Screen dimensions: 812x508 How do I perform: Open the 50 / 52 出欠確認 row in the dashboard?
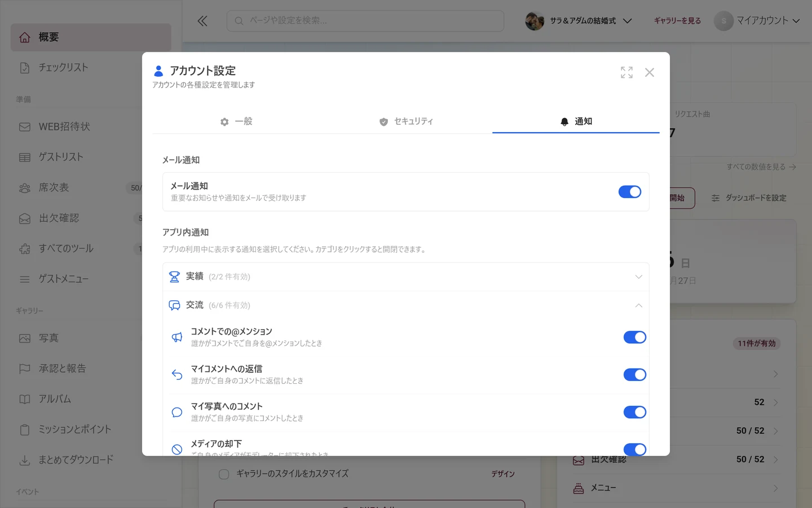point(677,459)
